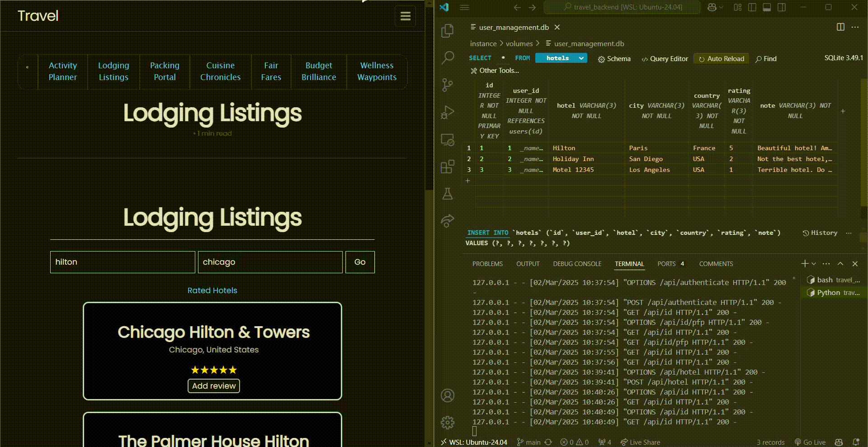
Task: Go forward with the navigation arrow in VS Code
Action: [x=532, y=7]
